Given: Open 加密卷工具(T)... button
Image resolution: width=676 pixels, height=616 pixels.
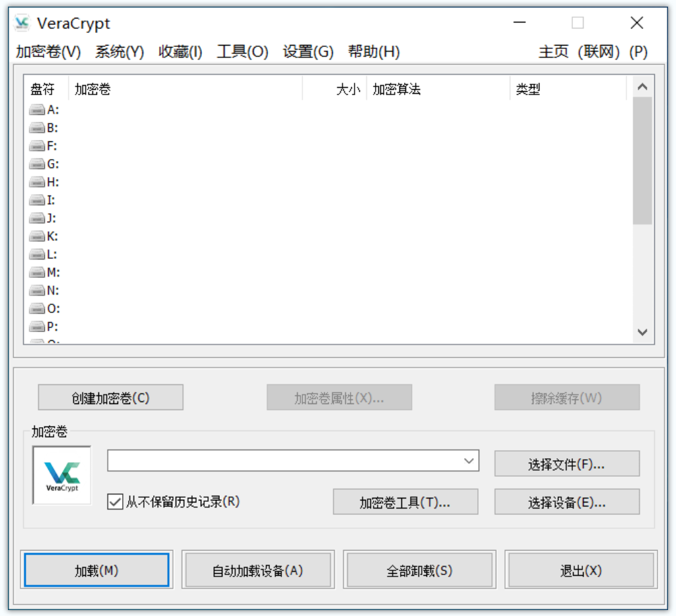Looking at the screenshot, I should (x=405, y=502).
